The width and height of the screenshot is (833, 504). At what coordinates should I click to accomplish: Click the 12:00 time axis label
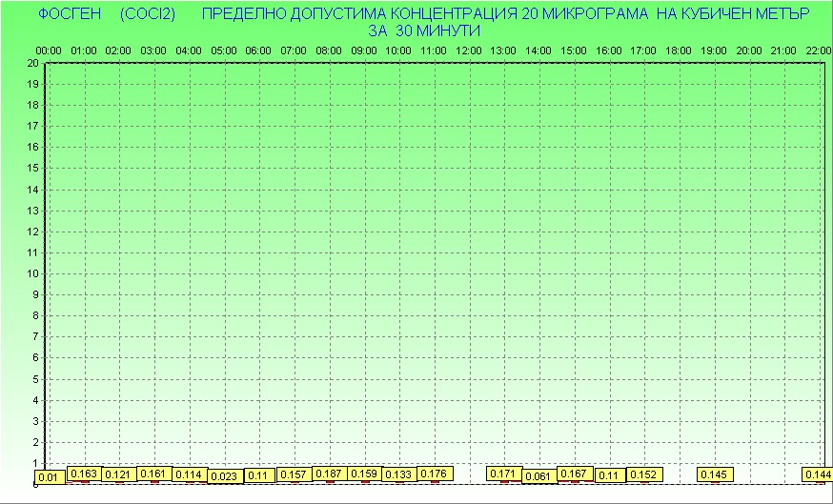(469, 50)
